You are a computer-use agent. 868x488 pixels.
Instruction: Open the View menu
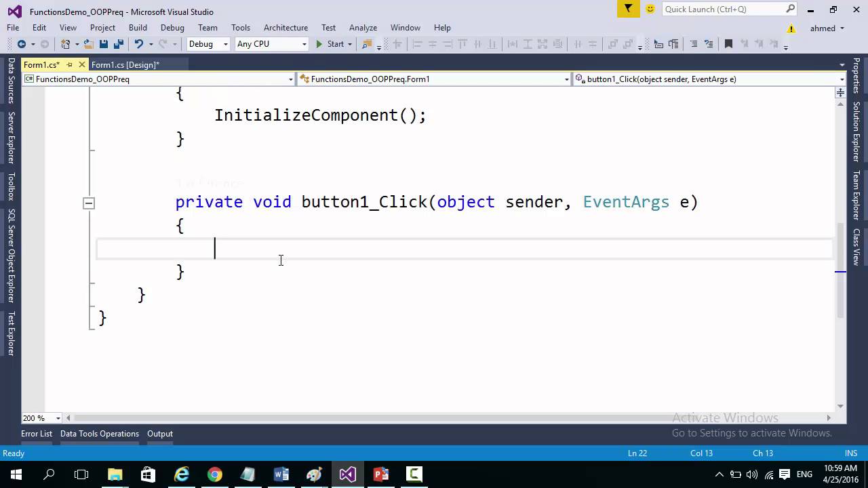[68, 28]
